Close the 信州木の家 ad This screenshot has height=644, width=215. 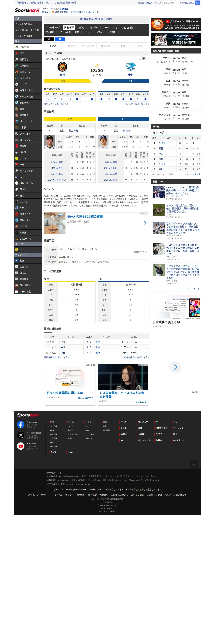click(x=148, y=213)
